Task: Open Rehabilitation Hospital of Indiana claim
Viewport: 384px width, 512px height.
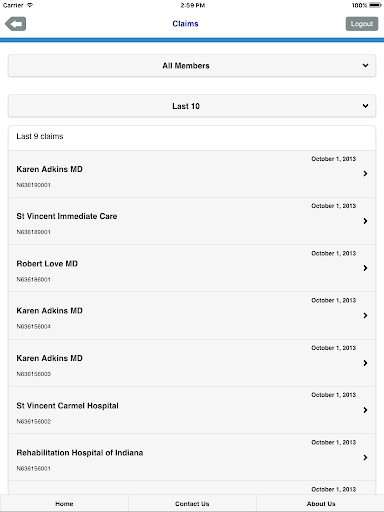Action: click(x=192, y=457)
